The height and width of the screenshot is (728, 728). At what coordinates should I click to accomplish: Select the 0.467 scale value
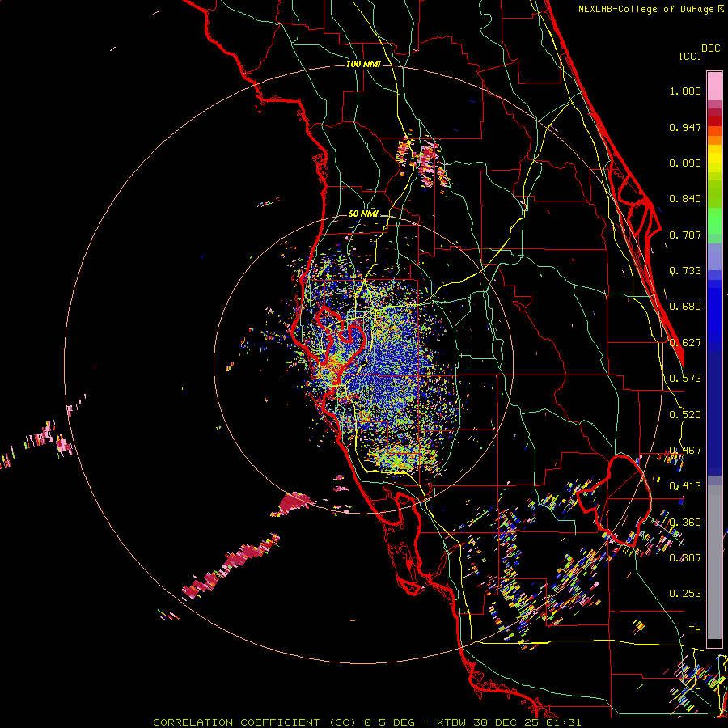coord(685,451)
